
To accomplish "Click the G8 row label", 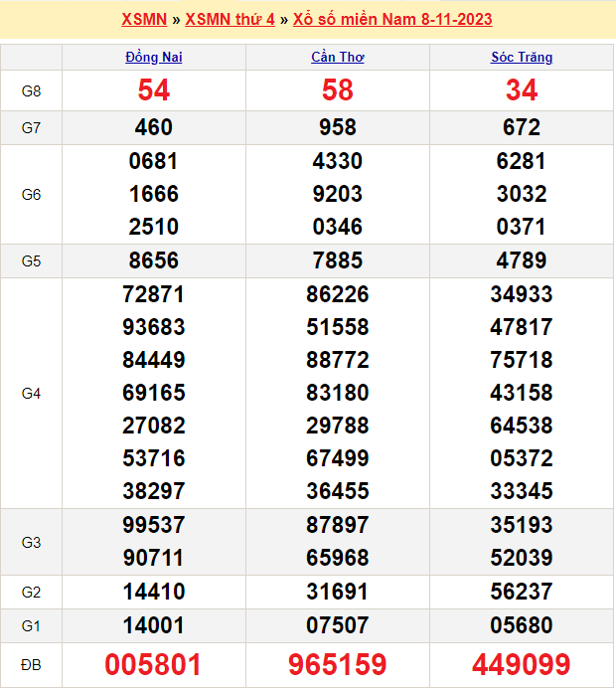I will (32, 91).
